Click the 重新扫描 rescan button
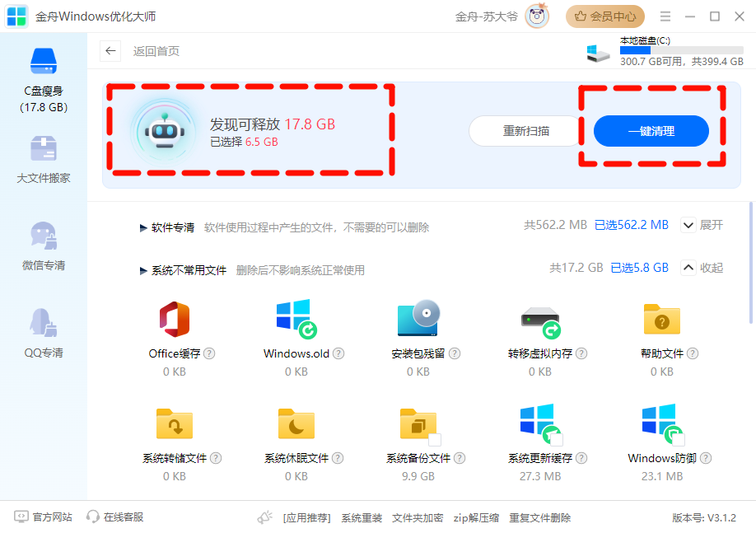The height and width of the screenshot is (533, 756). click(x=524, y=131)
